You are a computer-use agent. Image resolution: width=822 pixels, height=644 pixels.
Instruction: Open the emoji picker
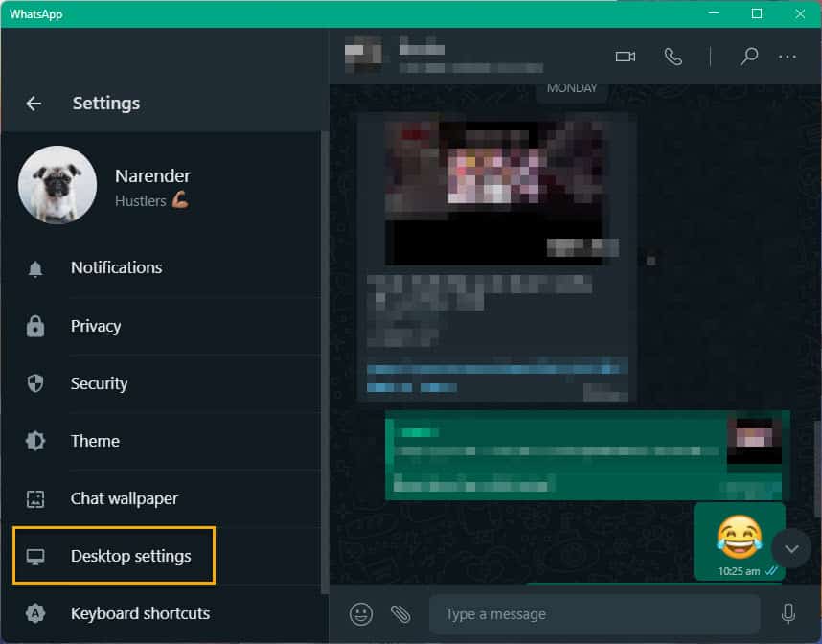click(x=360, y=614)
